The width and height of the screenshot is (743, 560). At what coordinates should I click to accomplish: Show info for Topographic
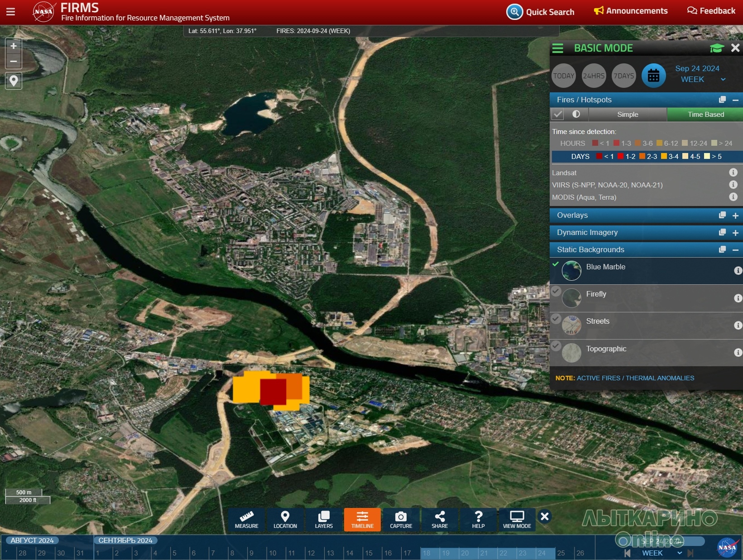click(738, 353)
